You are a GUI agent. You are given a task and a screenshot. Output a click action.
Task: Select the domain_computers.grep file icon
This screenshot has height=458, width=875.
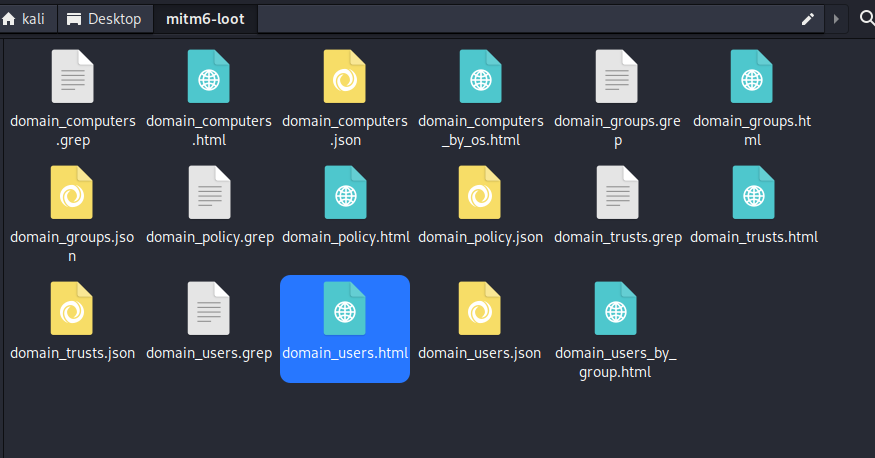[x=73, y=76]
